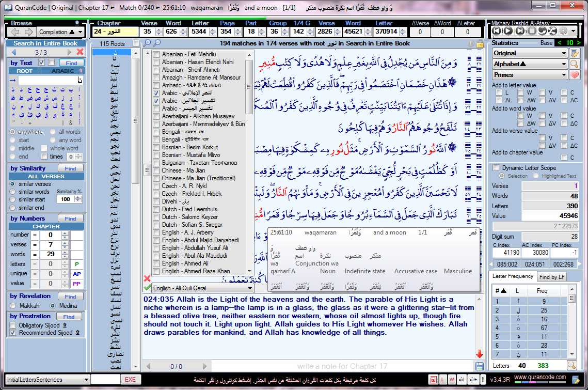Click Find next to by Numbers

[71, 219]
